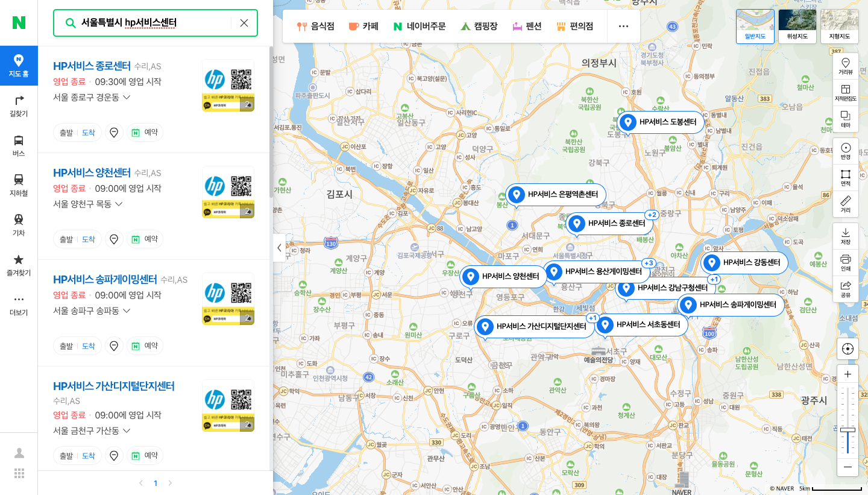
Task: Open thumbnail image of HP서비스 양천센터
Action: [228, 192]
